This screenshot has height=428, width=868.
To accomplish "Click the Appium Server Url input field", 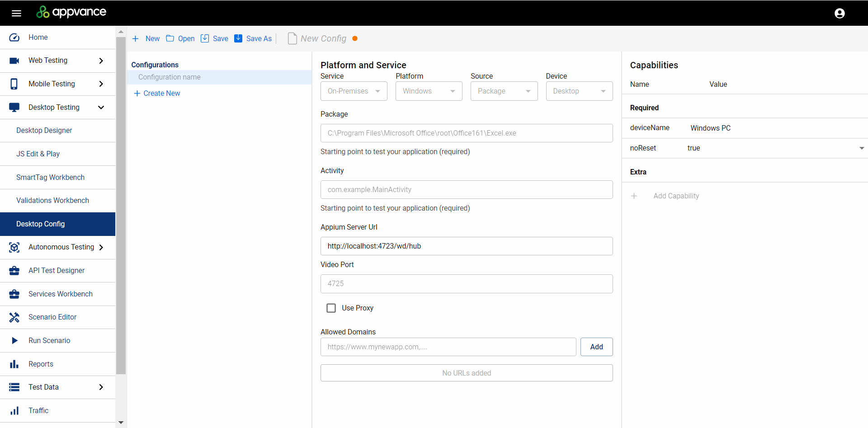I will pos(466,246).
